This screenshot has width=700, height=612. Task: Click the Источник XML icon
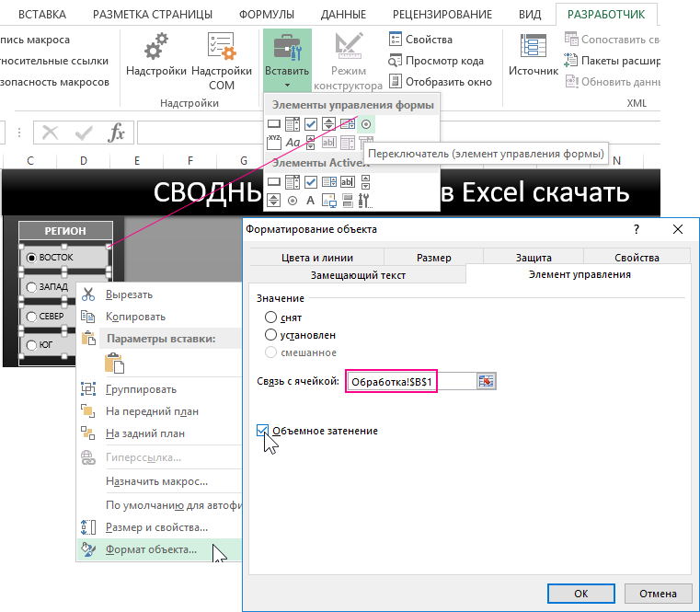coord(534,49)
